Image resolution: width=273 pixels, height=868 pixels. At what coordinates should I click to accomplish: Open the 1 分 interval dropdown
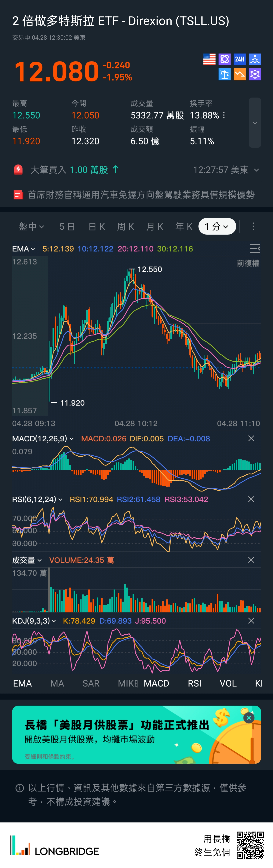click(217, 226)
